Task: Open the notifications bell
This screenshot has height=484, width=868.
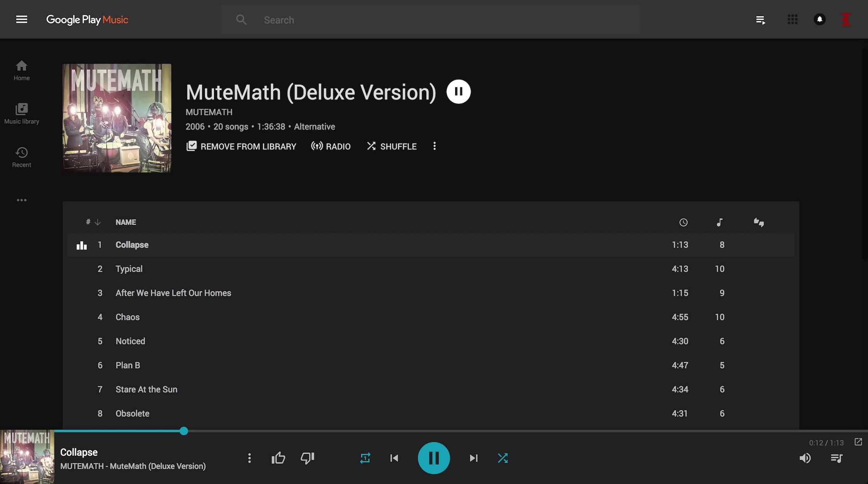Action: 820,19
